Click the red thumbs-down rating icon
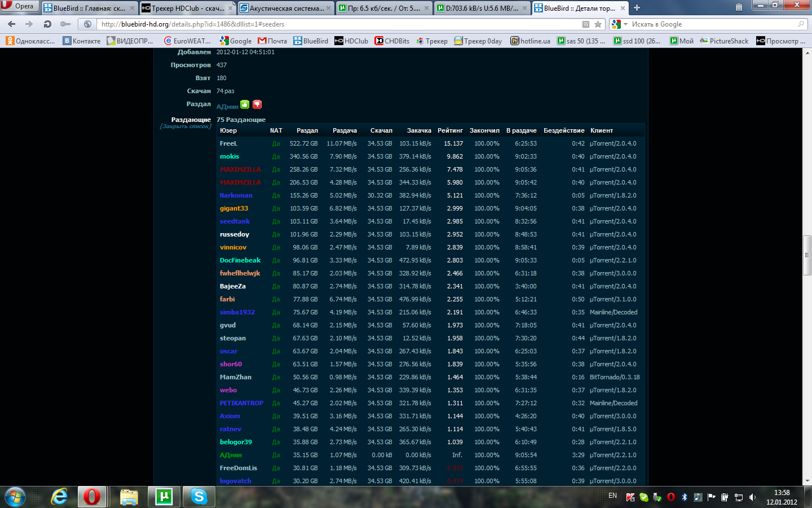 [x=257, y=104]
